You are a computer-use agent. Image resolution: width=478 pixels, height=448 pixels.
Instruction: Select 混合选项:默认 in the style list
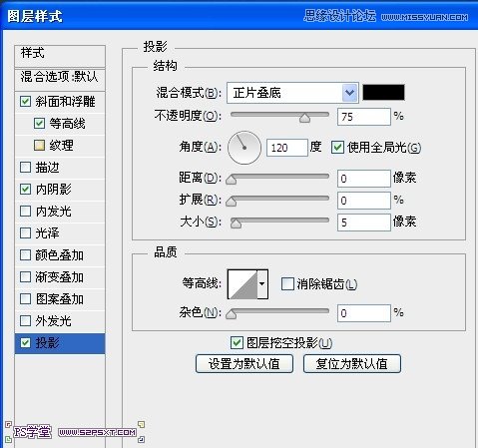pos(60,79)
